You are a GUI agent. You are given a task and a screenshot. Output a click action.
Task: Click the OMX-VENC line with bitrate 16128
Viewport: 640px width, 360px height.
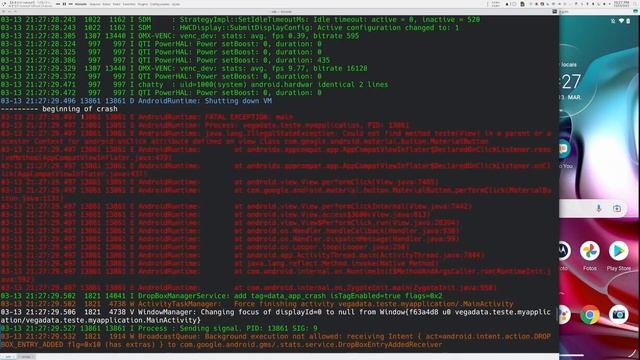click(x=184, y=69)
